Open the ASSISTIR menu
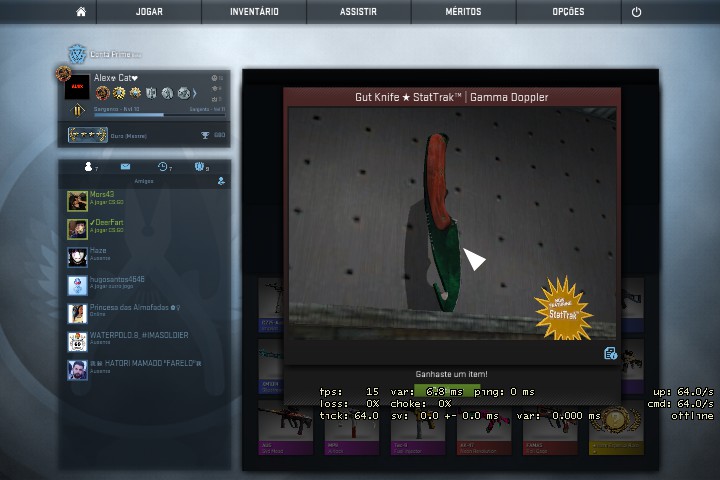This screenshot has width=720, height=480. pyautogui.click(x=358, y=11)
